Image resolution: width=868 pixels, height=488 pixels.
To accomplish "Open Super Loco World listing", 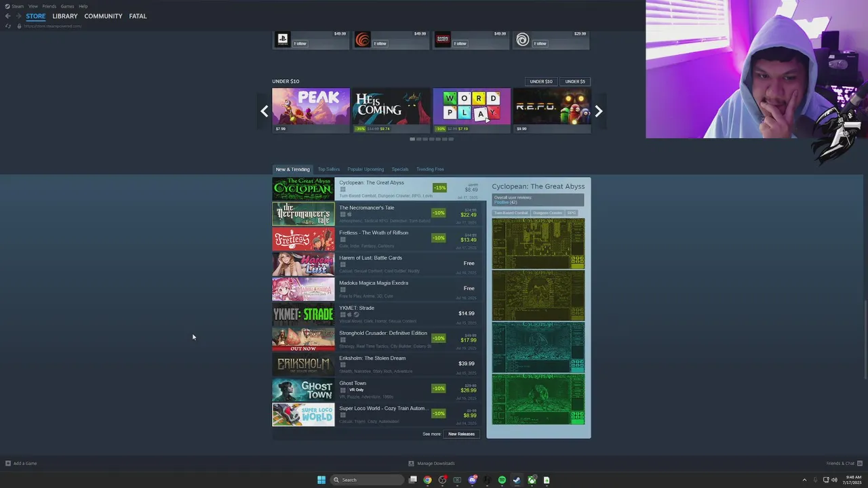I will (x=377, y=414).
